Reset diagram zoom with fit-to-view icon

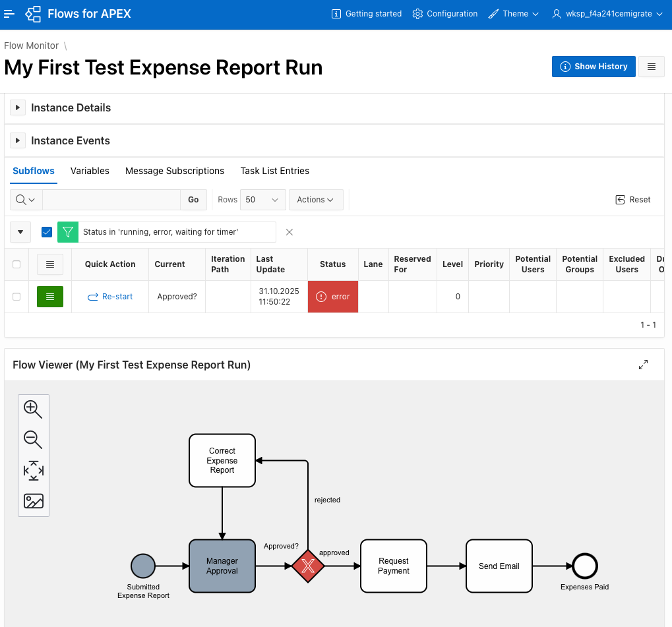click(x=33, y=471)
